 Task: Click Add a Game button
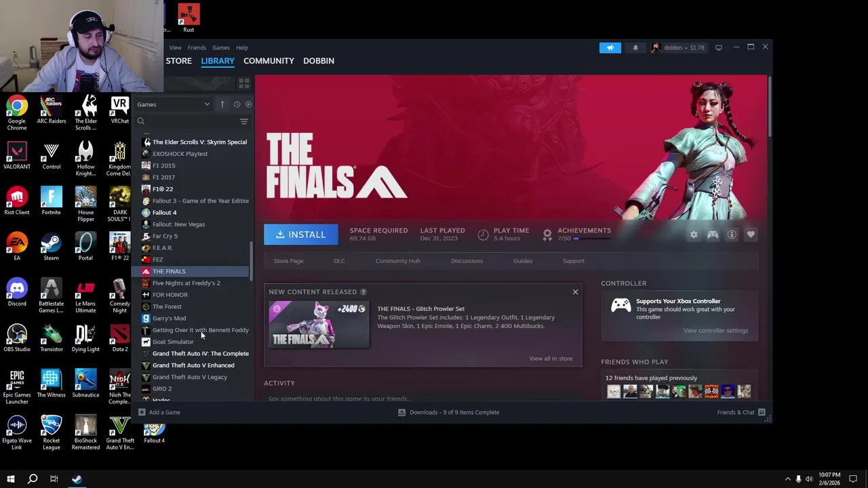(159, 412)
